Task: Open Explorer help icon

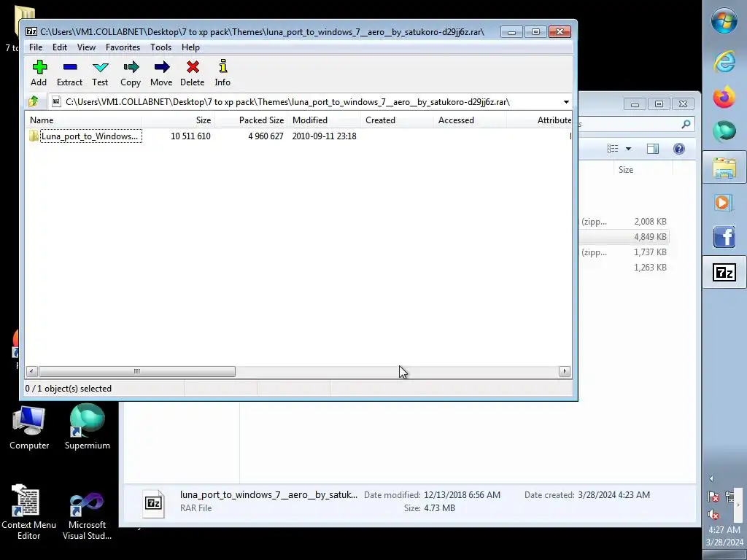Action: pyautogui.click(x=679, y=149)
